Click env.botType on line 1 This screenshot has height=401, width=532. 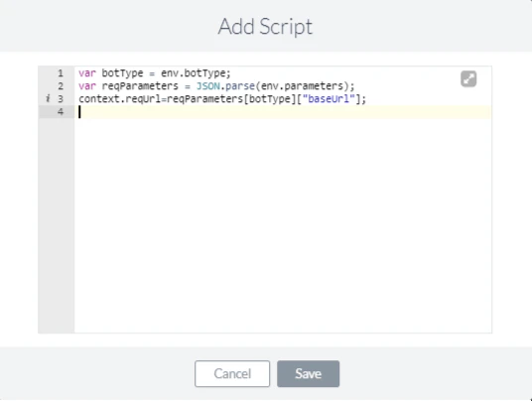[x=194, y=73]
